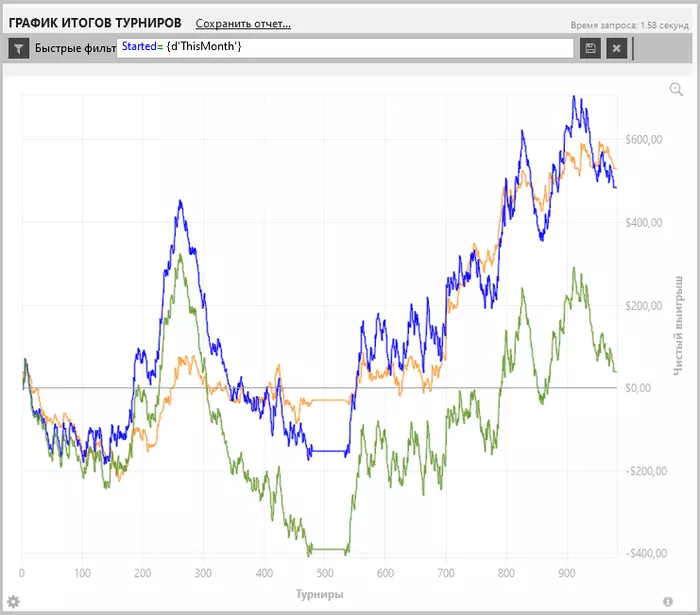Click the orange line's flat segment near 500
Image resolution: width=700 pixels, height=615 pixels.
[330, 400]
